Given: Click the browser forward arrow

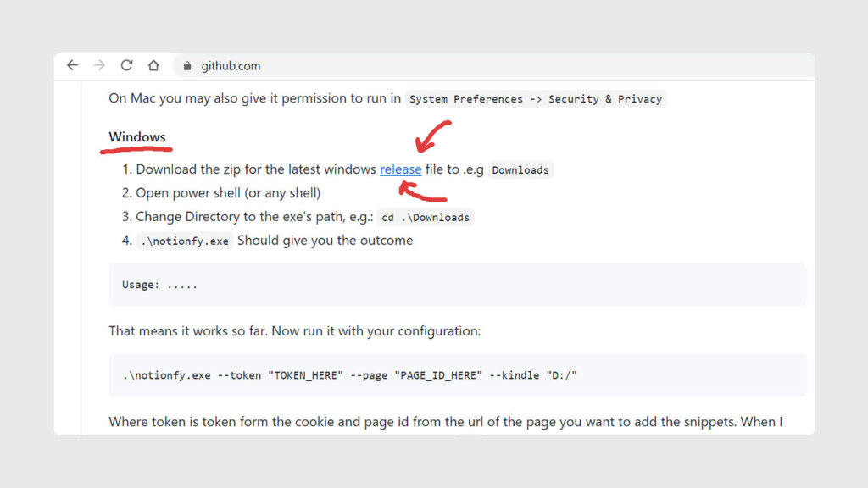Looking at the screenshot, I should (99, 65).
